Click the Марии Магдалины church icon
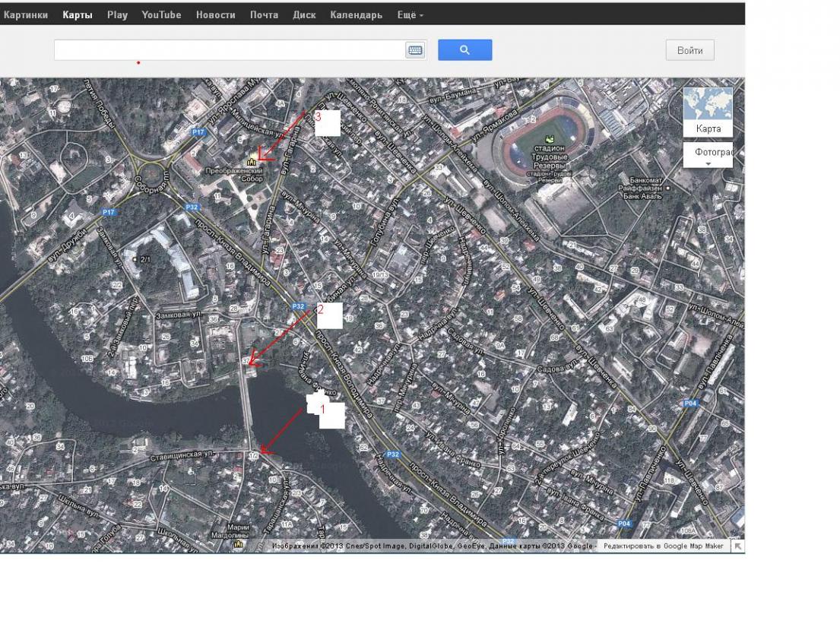This screenshot has height=630, width=840. [x=238, y=543]
